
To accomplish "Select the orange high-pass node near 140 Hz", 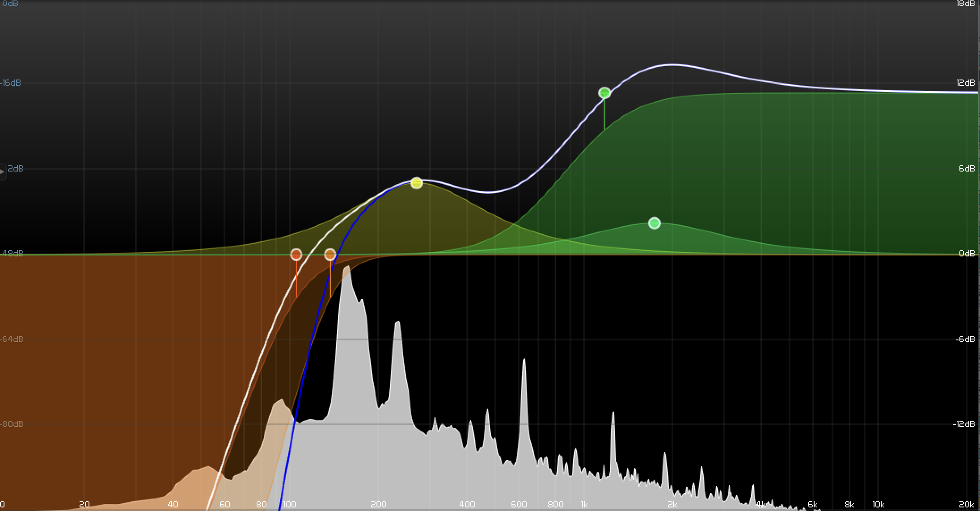I will (x=330, y=255).
